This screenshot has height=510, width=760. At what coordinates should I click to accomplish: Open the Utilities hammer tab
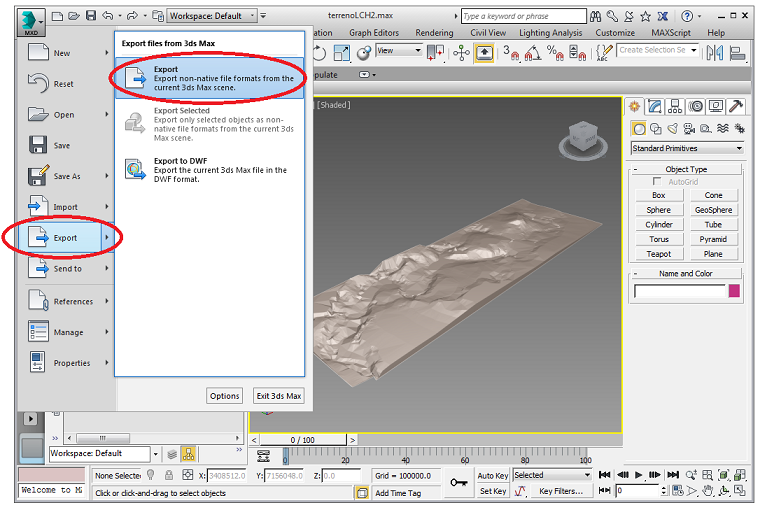coord(736,106)
